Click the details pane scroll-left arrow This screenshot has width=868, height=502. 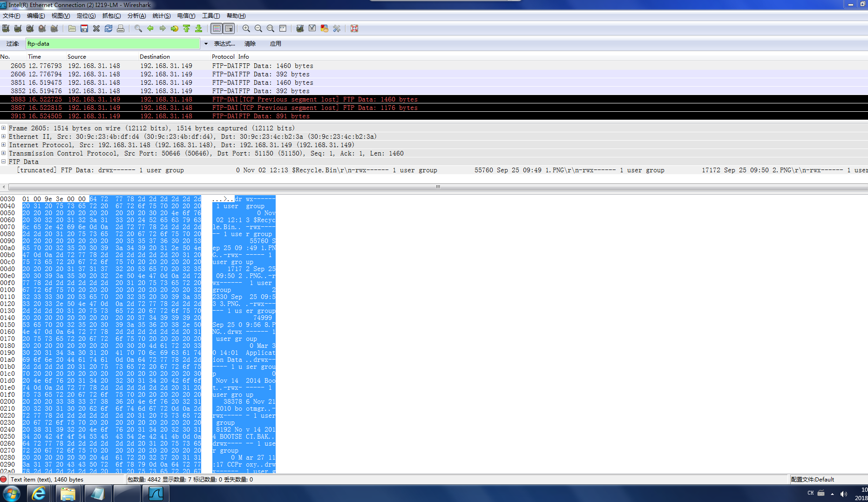click(4, 187)
